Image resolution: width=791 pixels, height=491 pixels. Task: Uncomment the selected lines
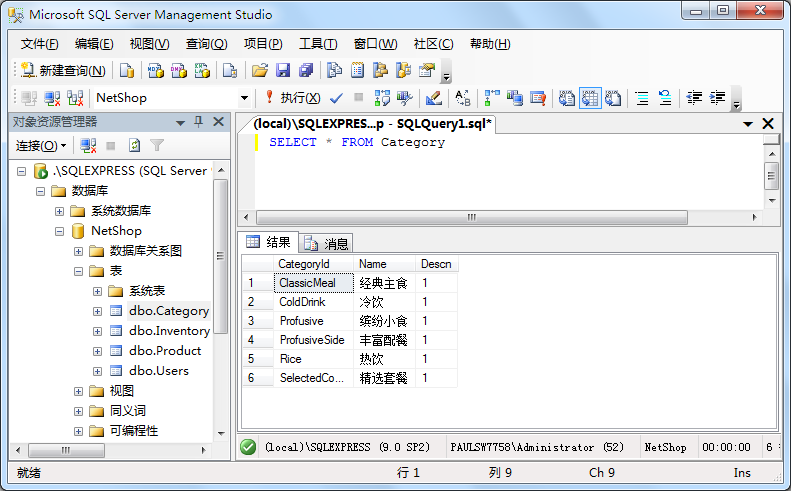pos(665,98)
